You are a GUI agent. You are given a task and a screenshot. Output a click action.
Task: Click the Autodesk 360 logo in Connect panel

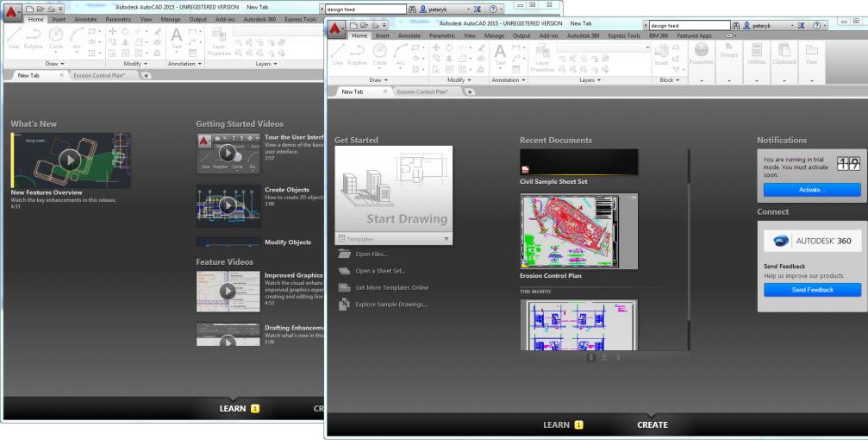[812, 241]
